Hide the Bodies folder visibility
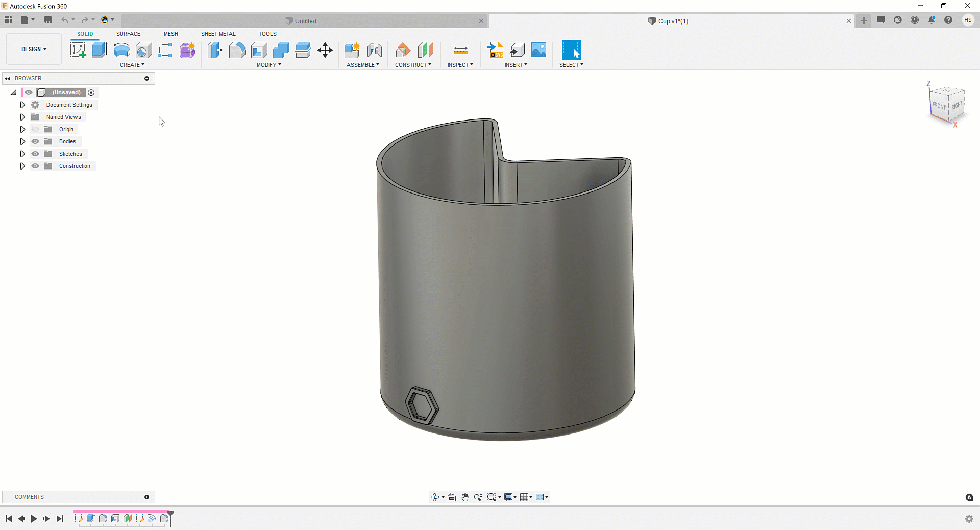This screenshot has width=980, height=530. (35, 141)
